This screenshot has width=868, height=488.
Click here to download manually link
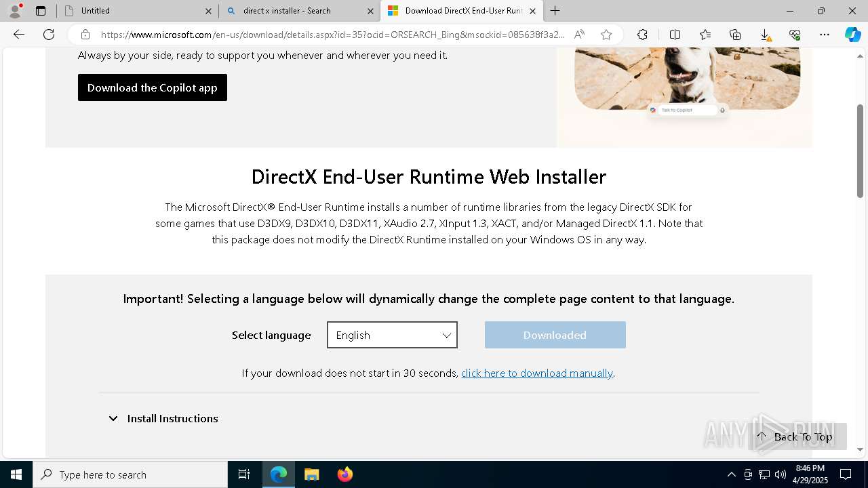[537, 373]
